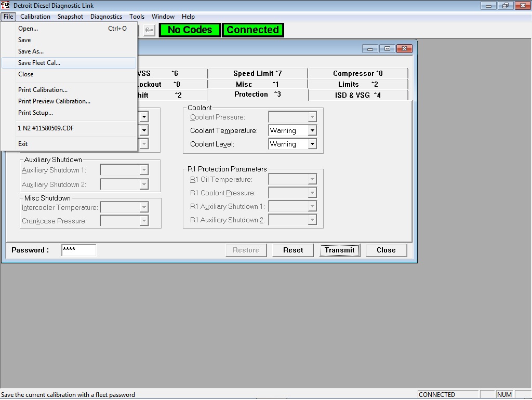Open the Diagnostics menu
532x400 pixels.
tap(106, 16)
